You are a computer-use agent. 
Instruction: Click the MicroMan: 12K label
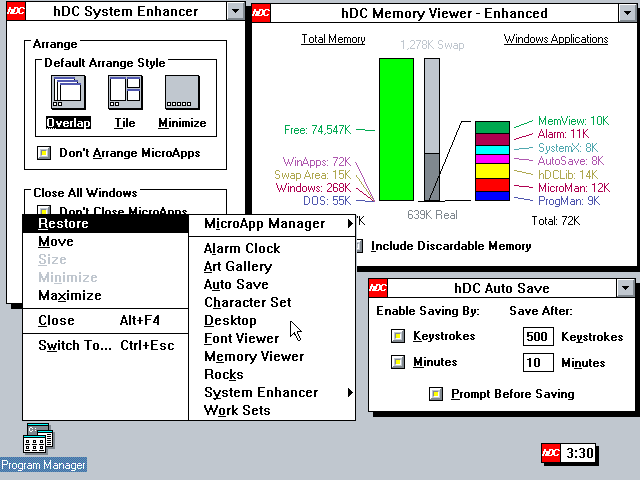tap(574, 188)
